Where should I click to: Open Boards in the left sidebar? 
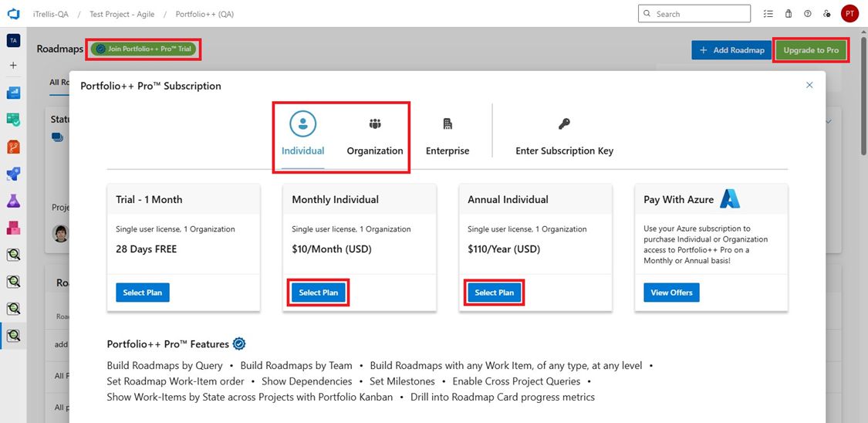click(x=13, y=120)
